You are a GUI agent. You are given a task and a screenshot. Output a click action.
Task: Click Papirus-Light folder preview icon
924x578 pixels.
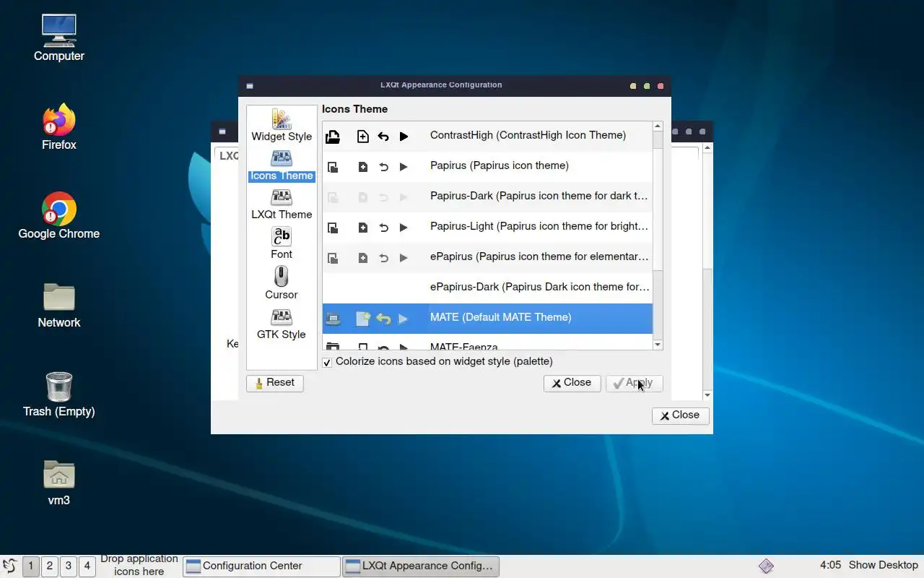click(333, 228)
